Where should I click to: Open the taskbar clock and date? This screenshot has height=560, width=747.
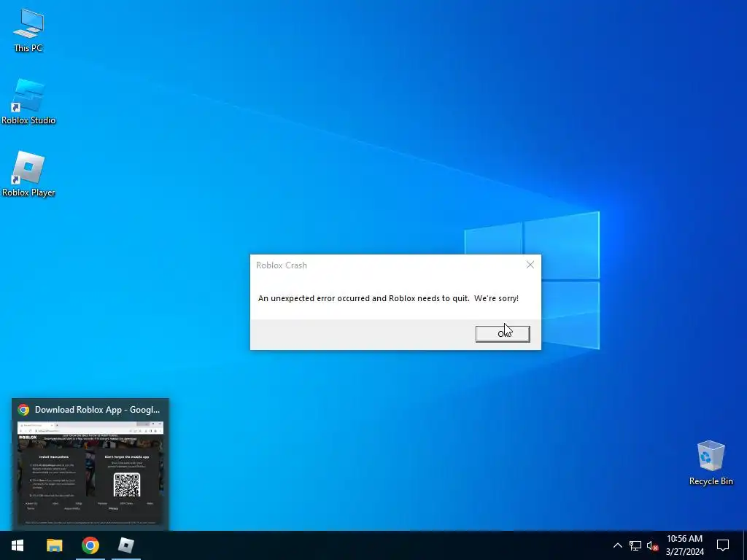[x=684, y=545]
